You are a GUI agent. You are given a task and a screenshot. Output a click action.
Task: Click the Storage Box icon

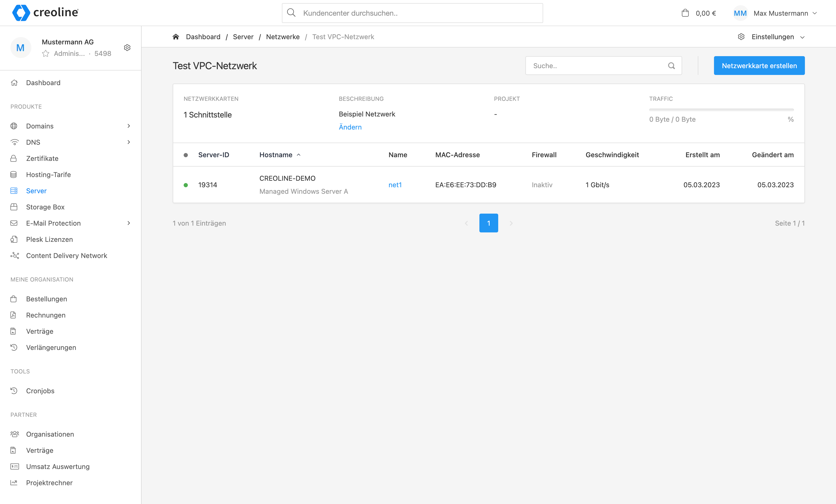tap(14, 207)
